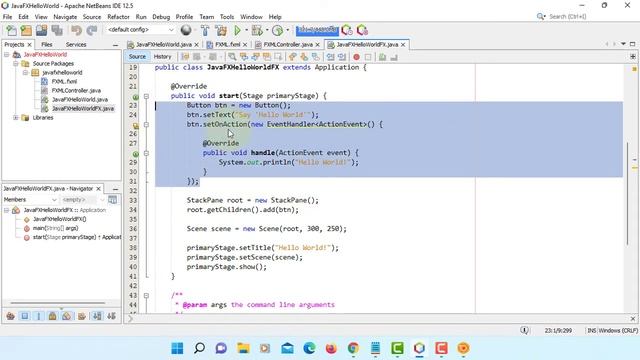Collapse the JavaFXHelloWorld project node
640x360 pixels.
(x=7, y=54)
